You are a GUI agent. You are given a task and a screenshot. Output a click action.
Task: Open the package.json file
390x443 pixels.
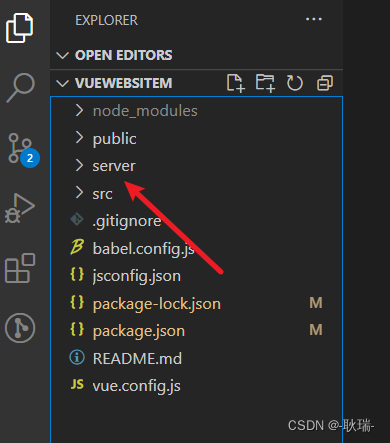pos(196,331)
